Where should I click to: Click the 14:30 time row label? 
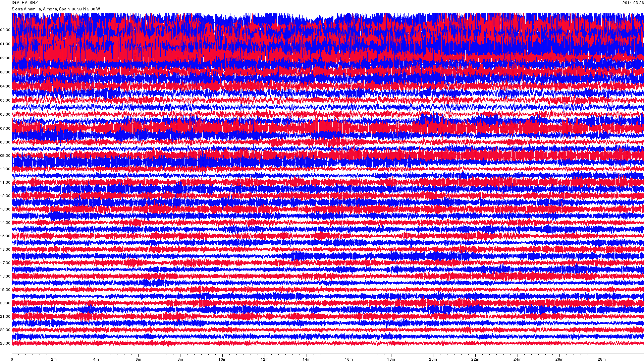pos(5,223)
